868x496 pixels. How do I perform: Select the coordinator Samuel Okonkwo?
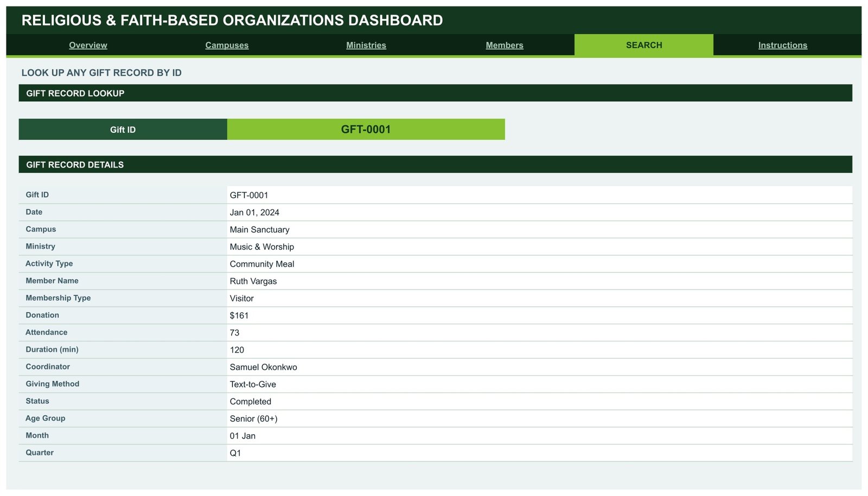pyautogui.click(x=263, y=368)
